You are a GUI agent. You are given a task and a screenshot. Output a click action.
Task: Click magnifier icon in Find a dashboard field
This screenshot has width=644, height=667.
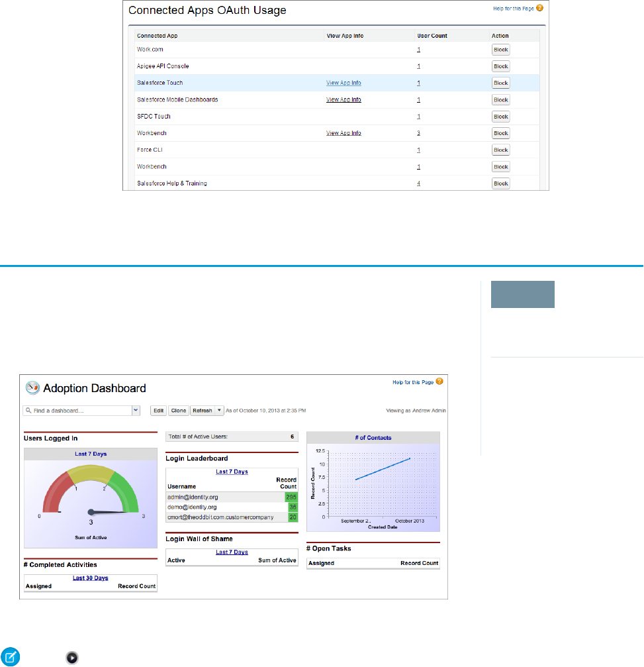click(28, 411)
